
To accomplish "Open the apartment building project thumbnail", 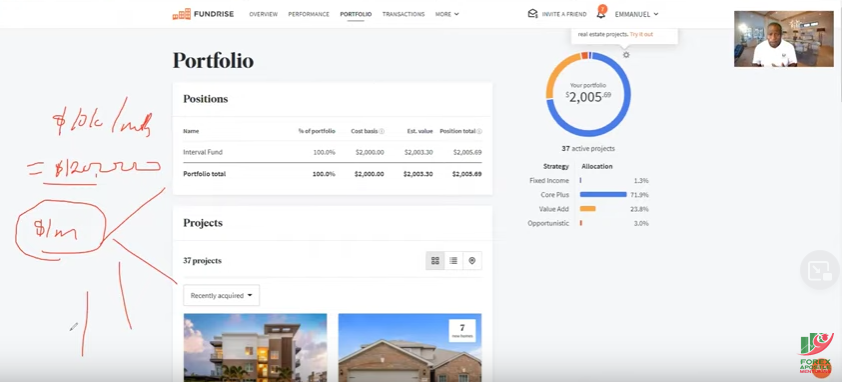I will pos(255,348).
